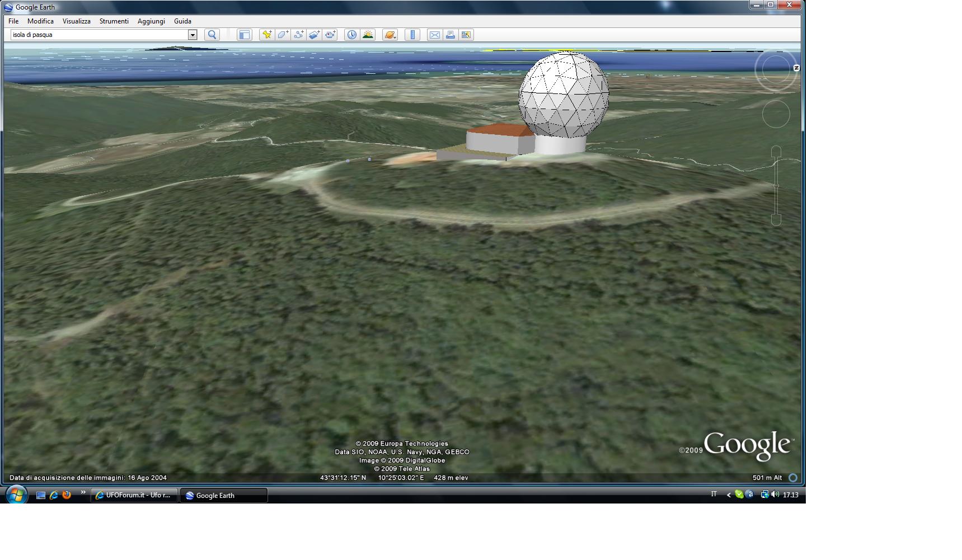Image resolution: width=962 pixels, height=560 pixels.
Task: Open the Guida menu
Action: pyautogui.click(x=182, y=21)
